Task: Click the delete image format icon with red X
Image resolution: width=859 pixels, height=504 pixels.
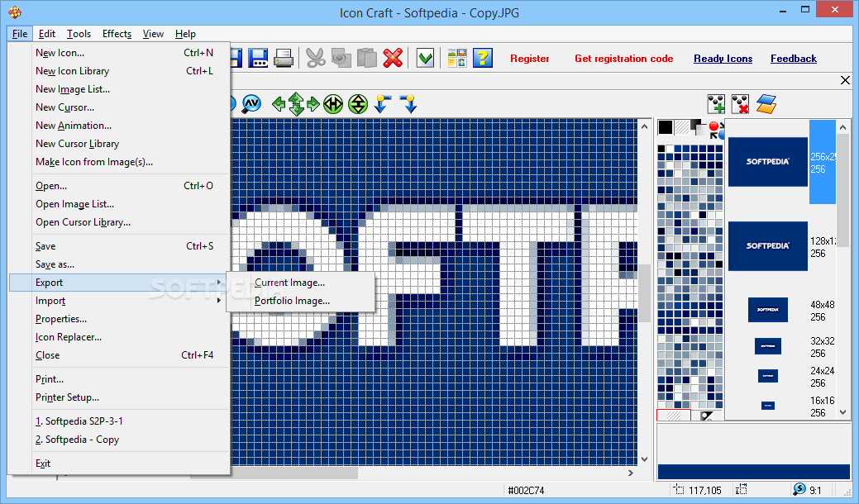Action: click(740, 104)
